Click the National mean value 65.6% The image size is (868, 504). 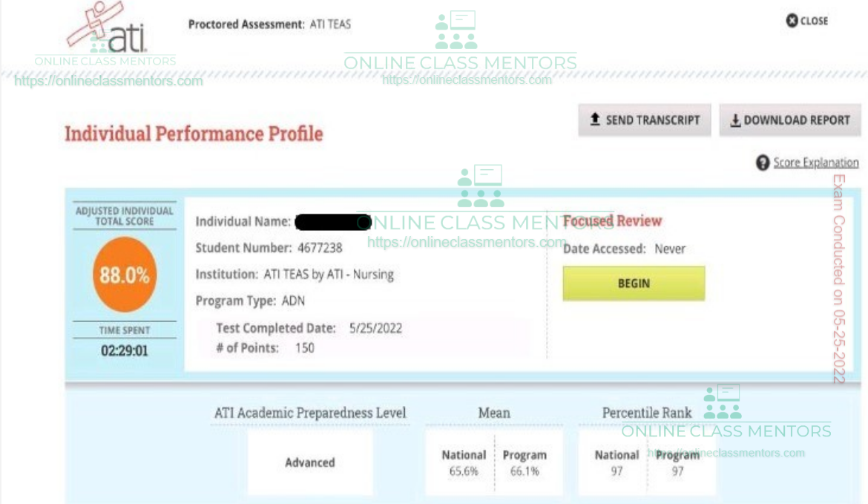tap(464, 471)
